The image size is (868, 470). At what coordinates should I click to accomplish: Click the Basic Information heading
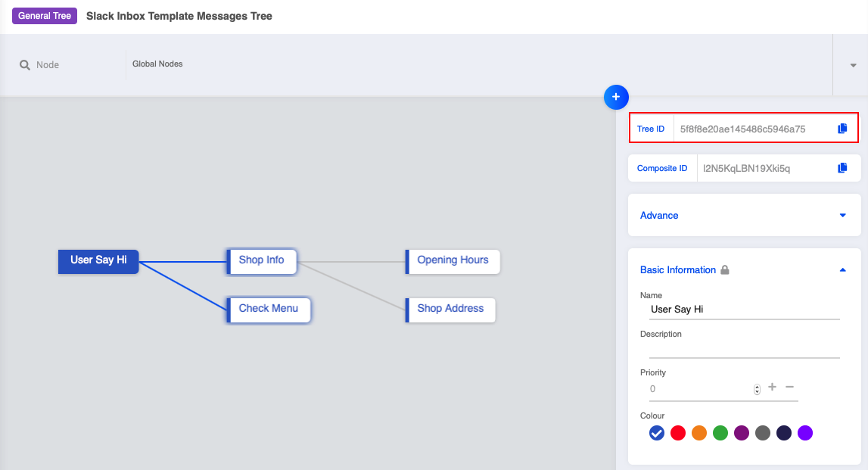point(677,269)
